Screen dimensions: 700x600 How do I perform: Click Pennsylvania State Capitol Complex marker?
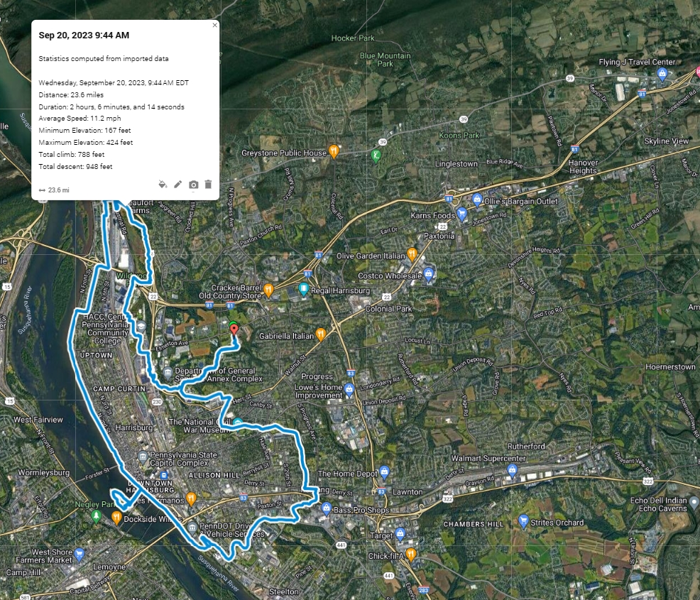[x=143, y=455]
